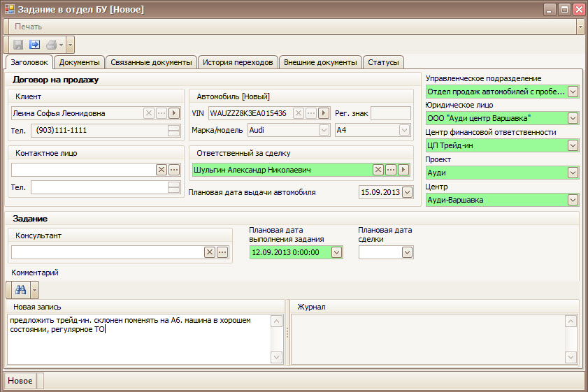
Task: Switch to the Документы tab
Action: (80, 62)
